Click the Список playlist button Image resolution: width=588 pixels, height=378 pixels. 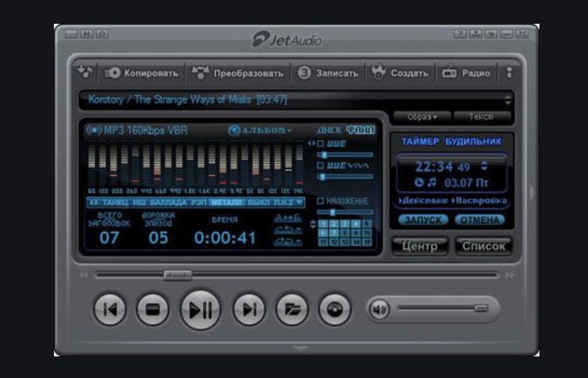point(484,246)
